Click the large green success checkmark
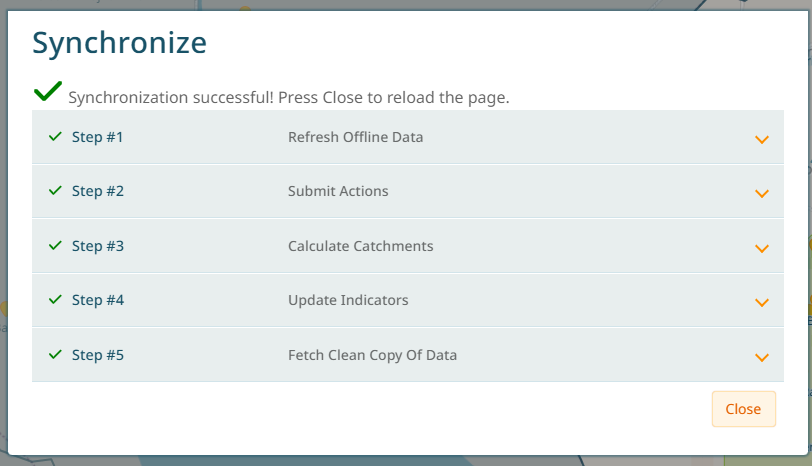 point(48,91)
